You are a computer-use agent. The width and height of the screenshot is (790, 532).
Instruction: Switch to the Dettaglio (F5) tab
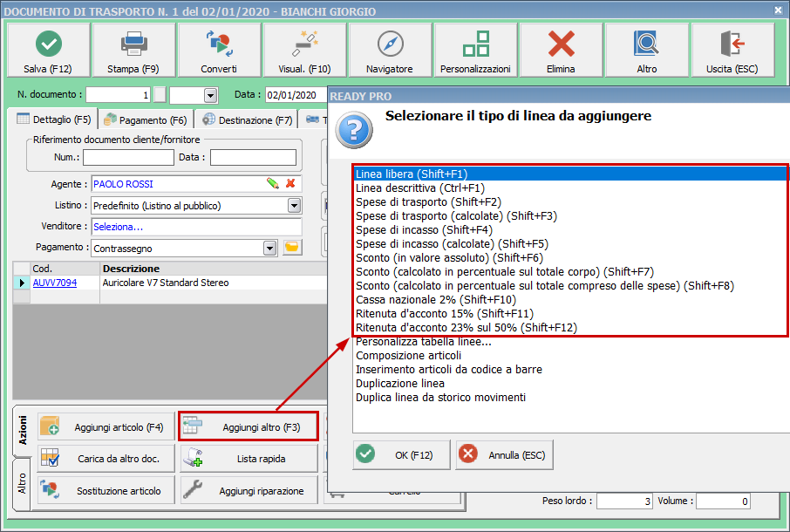(x=54, y=119)
